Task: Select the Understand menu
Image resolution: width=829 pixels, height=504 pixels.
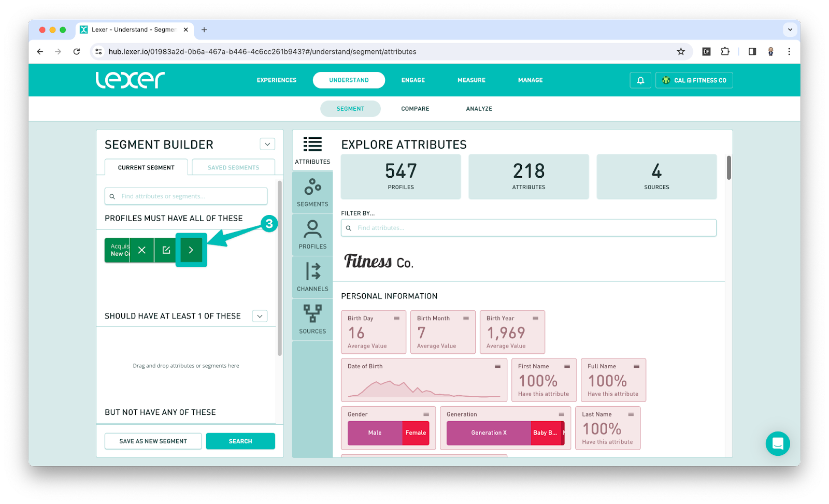Action: click(349, 80)
